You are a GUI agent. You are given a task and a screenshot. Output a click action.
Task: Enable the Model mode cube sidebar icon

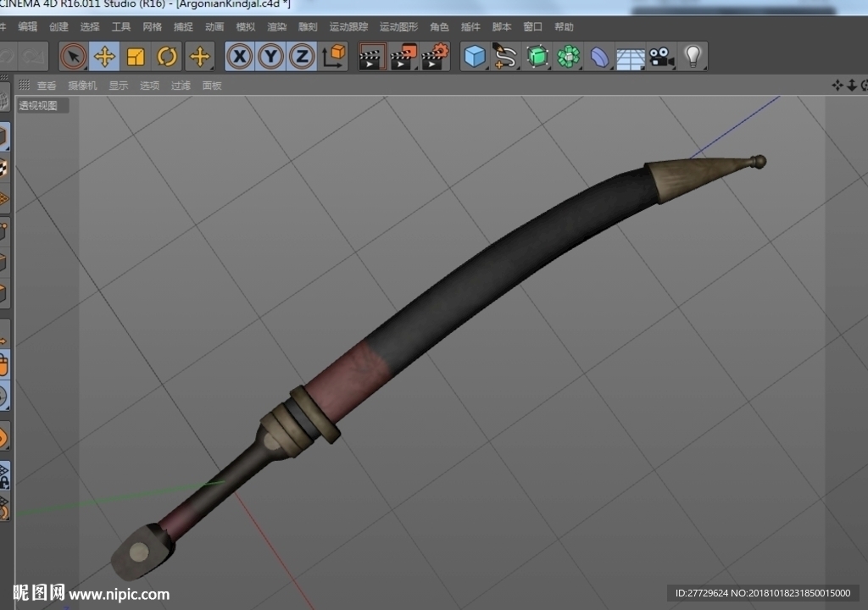4,136
